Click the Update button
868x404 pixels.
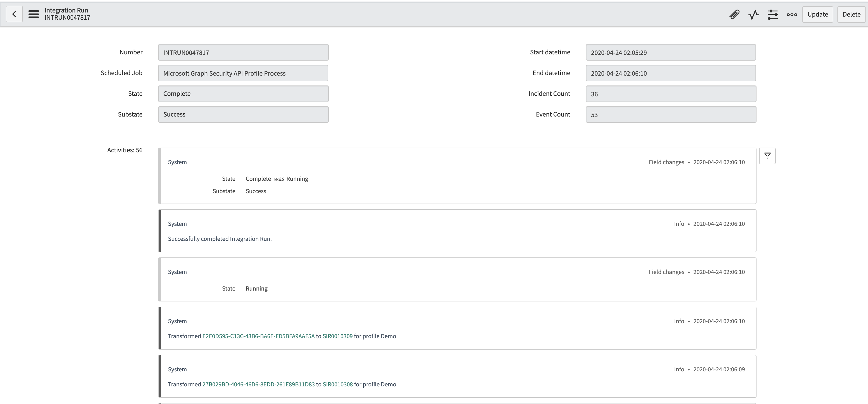point(817,15)
